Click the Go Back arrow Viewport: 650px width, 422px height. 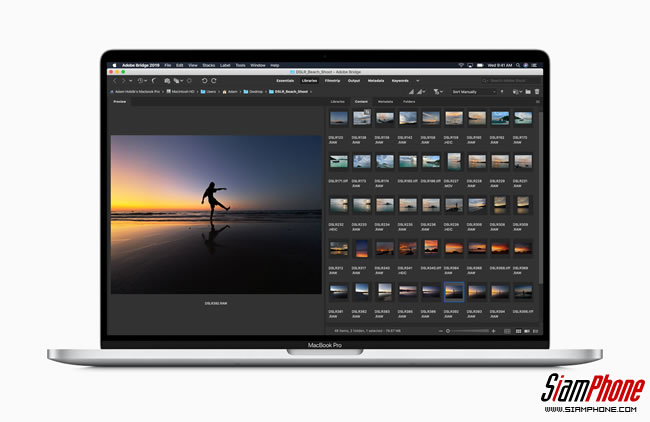pyautogui.click(x=115, y=81)
